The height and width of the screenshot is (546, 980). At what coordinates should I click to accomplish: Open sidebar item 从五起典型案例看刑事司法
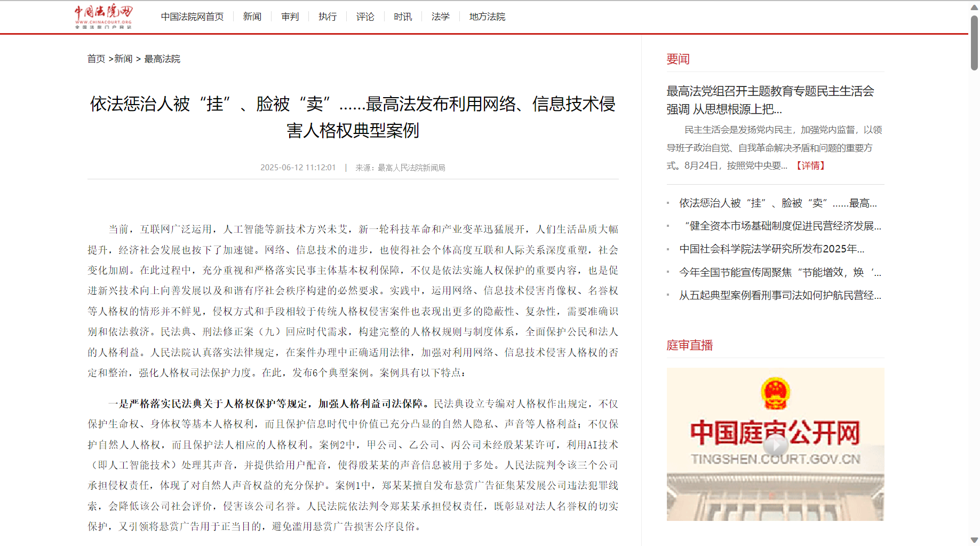pyautogui.click(x=780, y=295)
